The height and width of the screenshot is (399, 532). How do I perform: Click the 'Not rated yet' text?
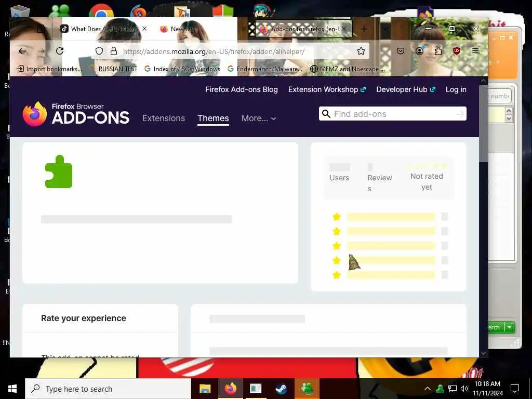[x=427, y=181]
